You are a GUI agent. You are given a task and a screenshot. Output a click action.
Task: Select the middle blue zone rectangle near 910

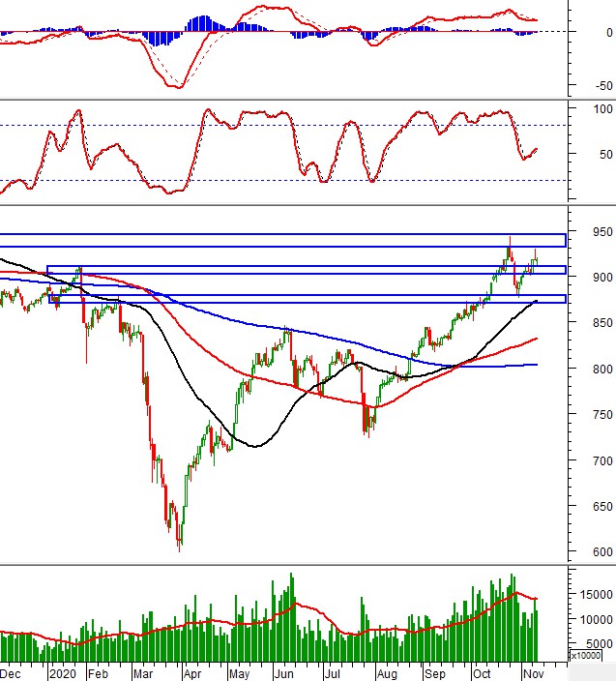point(305,270)
